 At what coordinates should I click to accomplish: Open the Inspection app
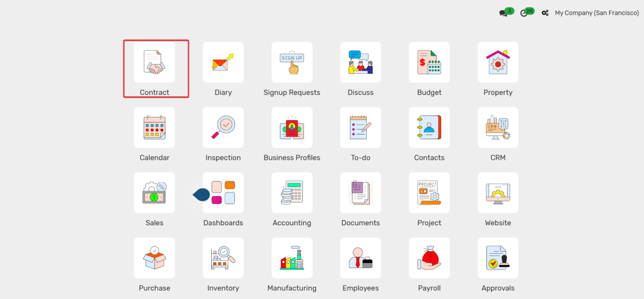click(223, 128)
